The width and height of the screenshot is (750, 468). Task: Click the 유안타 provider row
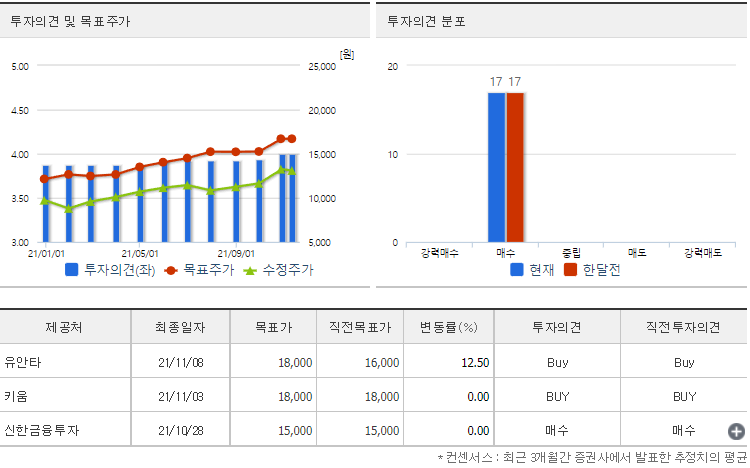coord(373,362)
